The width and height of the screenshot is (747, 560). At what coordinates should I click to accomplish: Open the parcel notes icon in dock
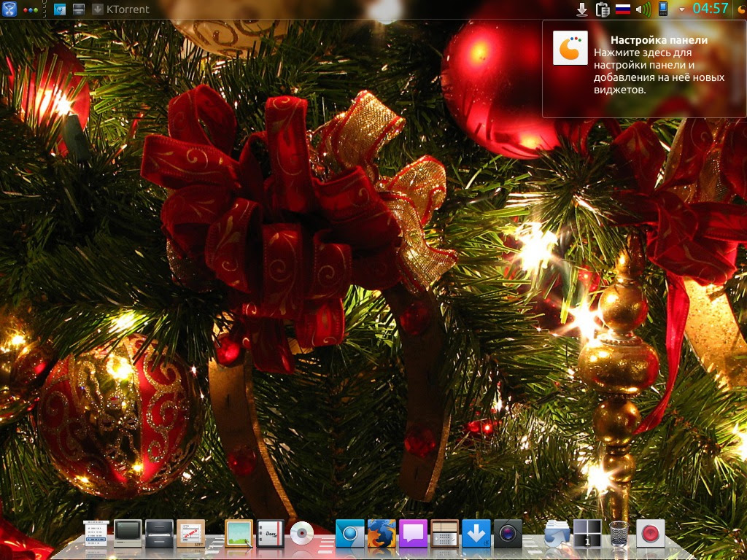(x=190, y=533)
